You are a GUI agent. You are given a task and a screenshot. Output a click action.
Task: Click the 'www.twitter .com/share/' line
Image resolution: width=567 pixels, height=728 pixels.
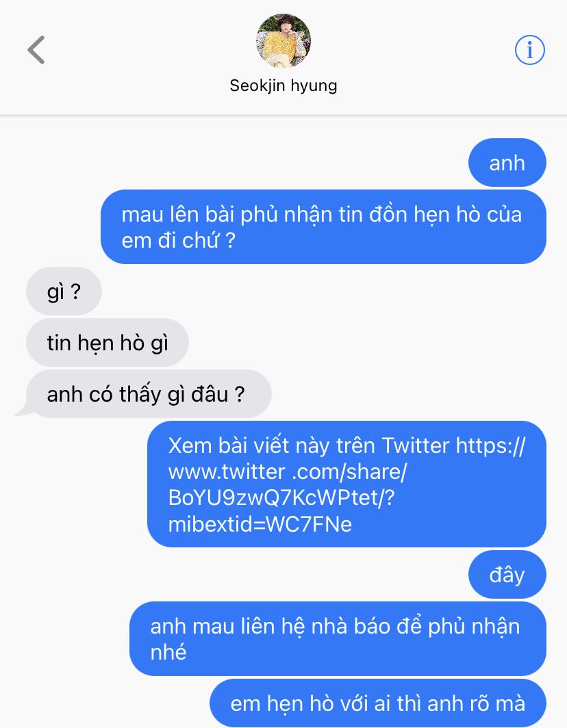point(287,472)
